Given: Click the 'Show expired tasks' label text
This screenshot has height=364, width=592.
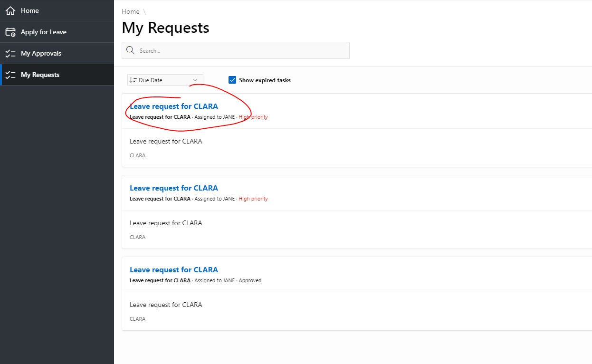Looking at the screenshot, I should click(265, 80).
